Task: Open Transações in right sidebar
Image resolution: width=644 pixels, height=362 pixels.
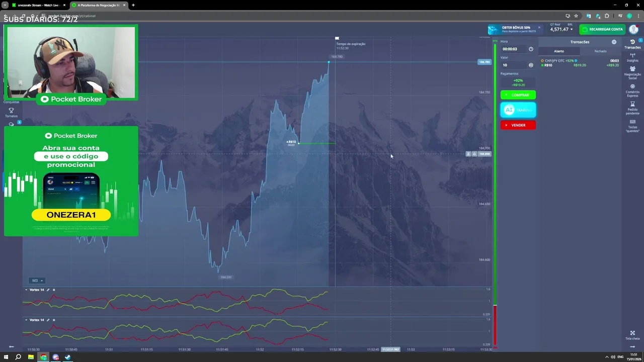Action: pos(632,44)
